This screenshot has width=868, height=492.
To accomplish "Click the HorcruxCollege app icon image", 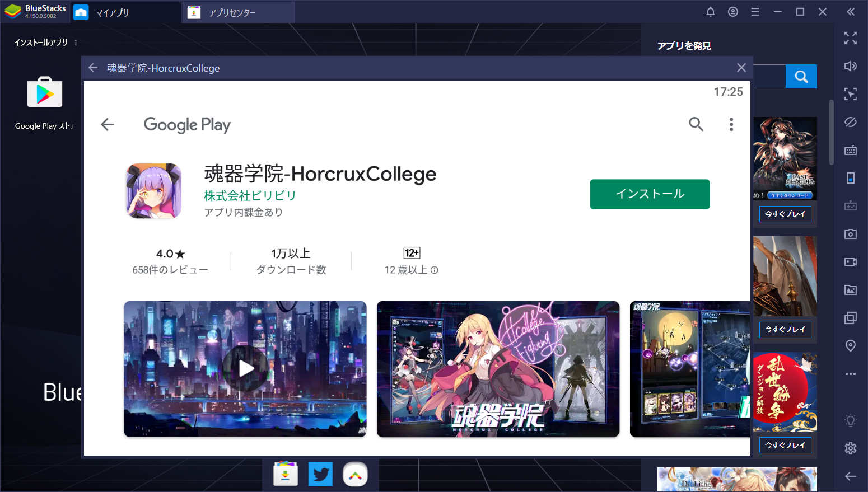I will tap(154, 191).
